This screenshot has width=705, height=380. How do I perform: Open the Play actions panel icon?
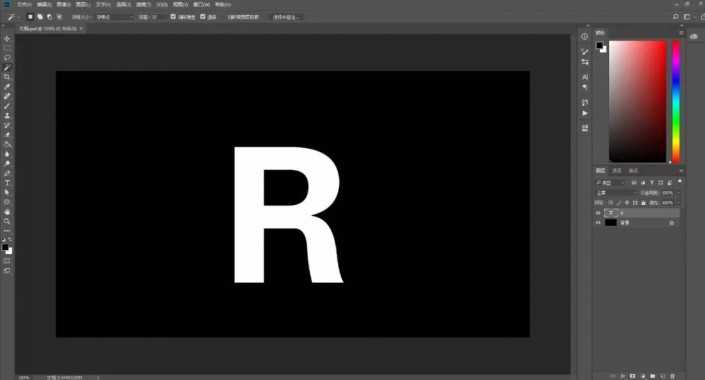click(585, 113)
